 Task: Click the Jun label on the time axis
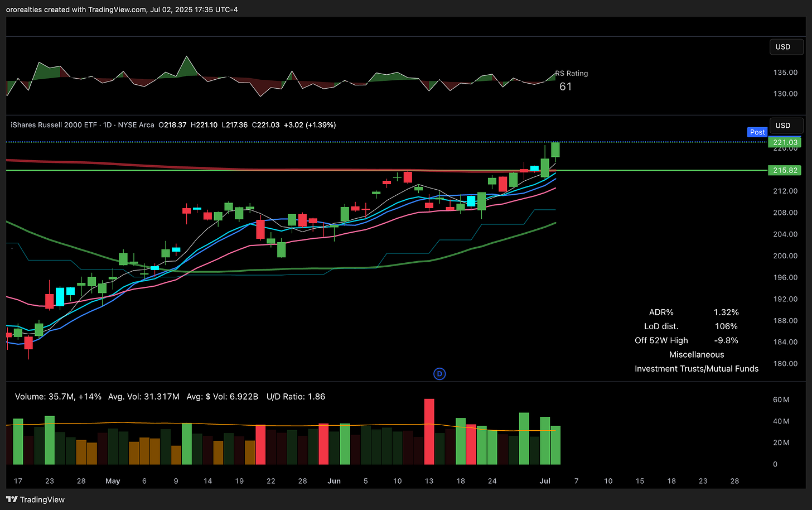click(334, 481)
